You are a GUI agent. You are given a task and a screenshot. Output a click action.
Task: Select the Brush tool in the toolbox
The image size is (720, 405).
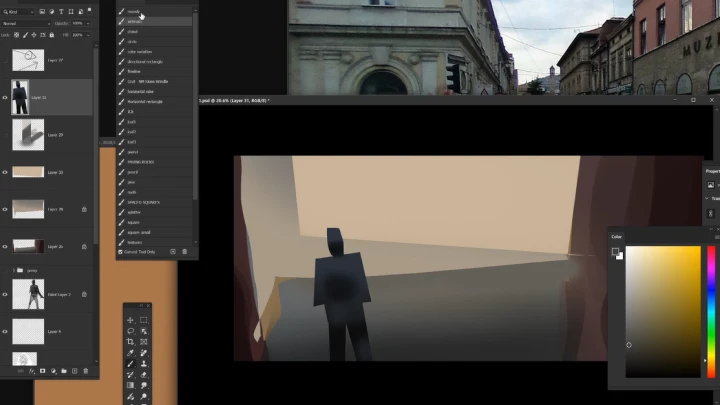[x=130, y=364]
